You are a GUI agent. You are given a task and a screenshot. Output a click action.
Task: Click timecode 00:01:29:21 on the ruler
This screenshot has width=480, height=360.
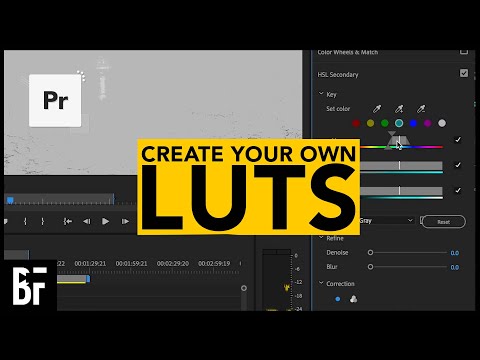(90, 263)
